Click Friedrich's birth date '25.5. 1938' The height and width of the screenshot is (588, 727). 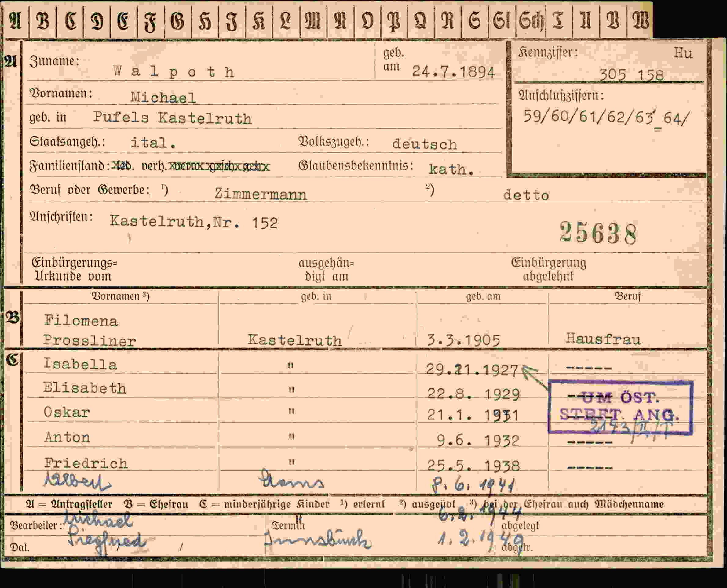click(473, 466)
